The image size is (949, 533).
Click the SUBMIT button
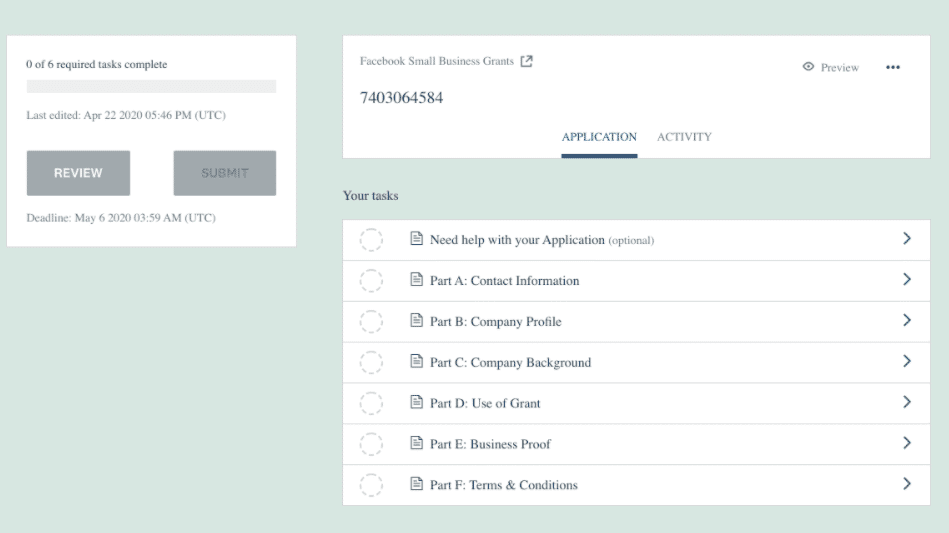pyautogui.click(x=225, y=173)
